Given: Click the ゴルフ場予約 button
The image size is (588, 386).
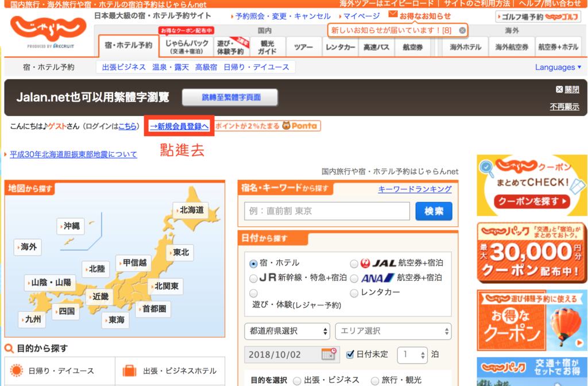Looking at the screenshot, I should click(538, 17).
